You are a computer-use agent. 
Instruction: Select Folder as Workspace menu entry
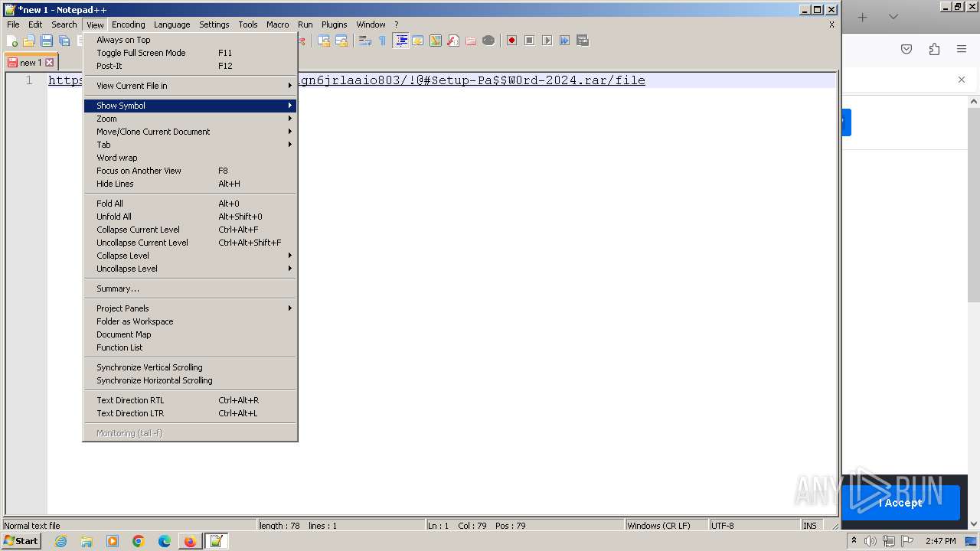pyautogui.click(x=190, y=321)
